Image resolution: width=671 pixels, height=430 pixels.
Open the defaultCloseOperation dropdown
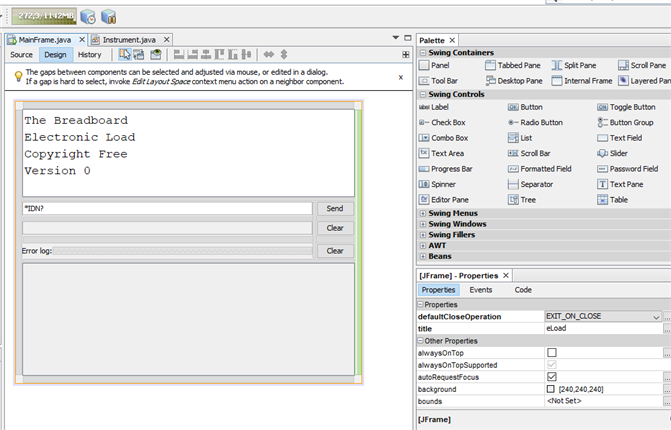point(656,317)
